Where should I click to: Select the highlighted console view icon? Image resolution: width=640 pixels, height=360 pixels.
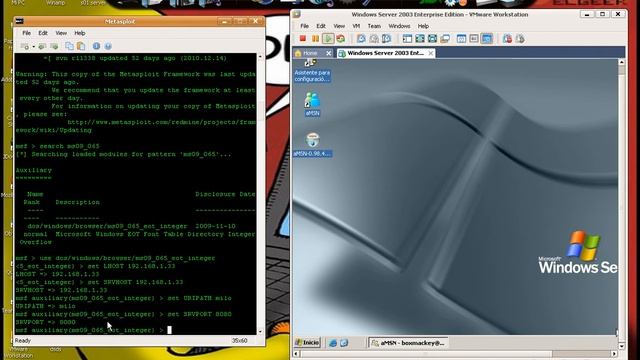[x=487, y=38]
